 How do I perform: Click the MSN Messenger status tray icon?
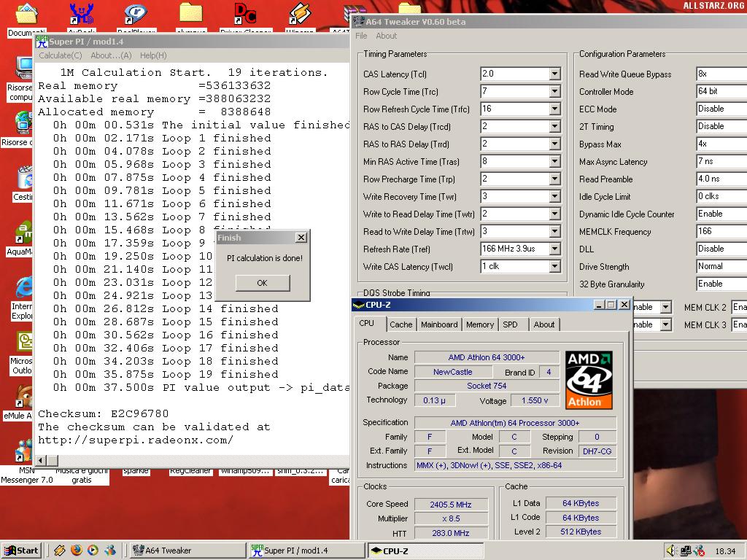click(x=699, y=551)
